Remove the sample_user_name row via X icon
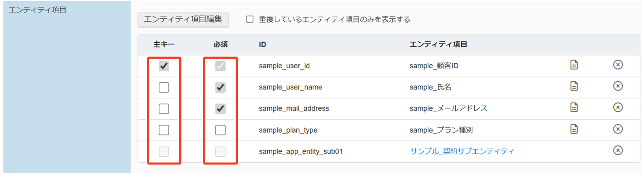Viewport: 644px width, 174px height. [x=618, y=87]
